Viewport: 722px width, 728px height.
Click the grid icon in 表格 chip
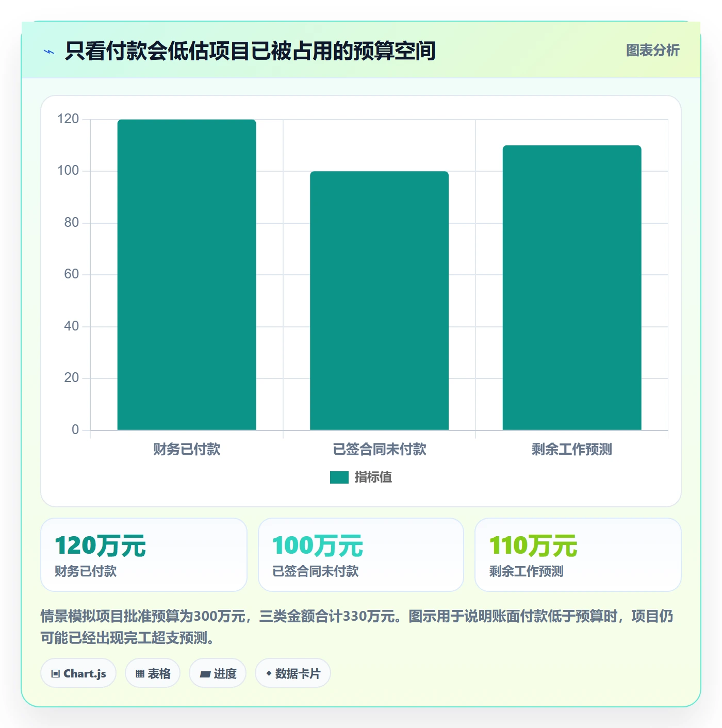tap(140, 674)
